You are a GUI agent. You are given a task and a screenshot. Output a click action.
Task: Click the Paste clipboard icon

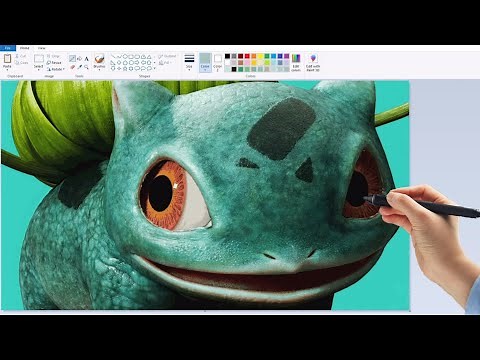tap(7, 59)
